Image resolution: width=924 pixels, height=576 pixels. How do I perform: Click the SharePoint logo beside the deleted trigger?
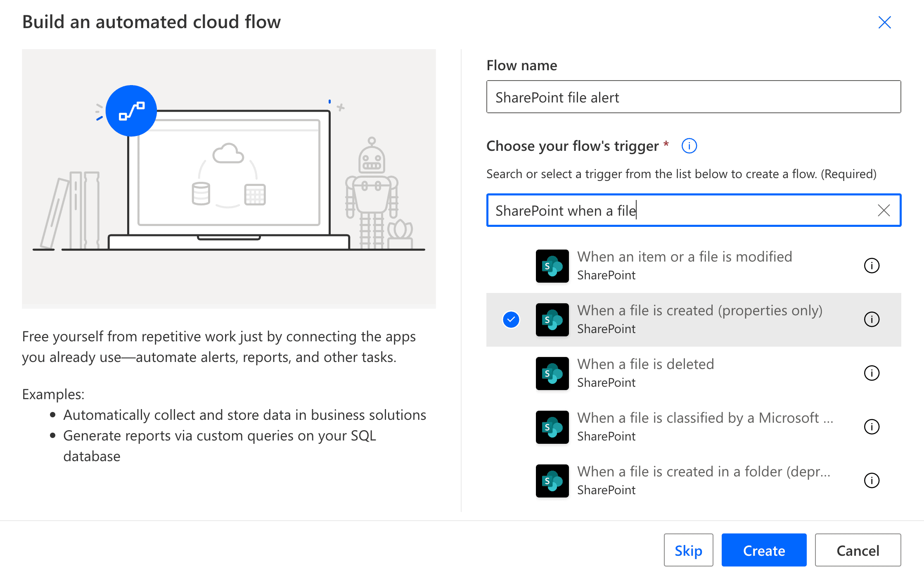[x=552, y=373]
